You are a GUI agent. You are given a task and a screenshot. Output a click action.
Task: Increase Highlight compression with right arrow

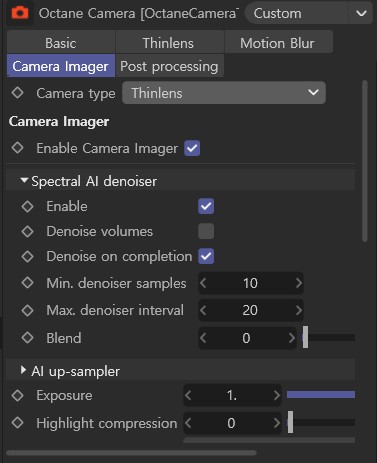point(276,423)
